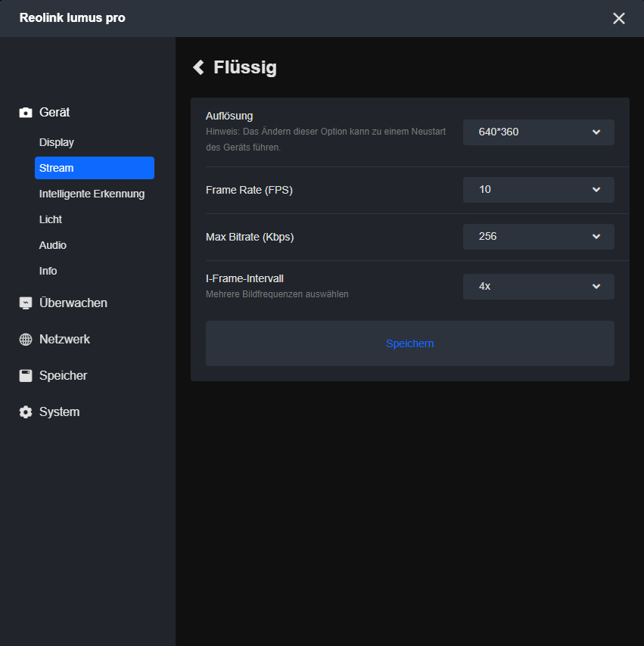644x646 pixels.
Task: Open Intelligente Erkennung settings
Action: pos(92,194)
